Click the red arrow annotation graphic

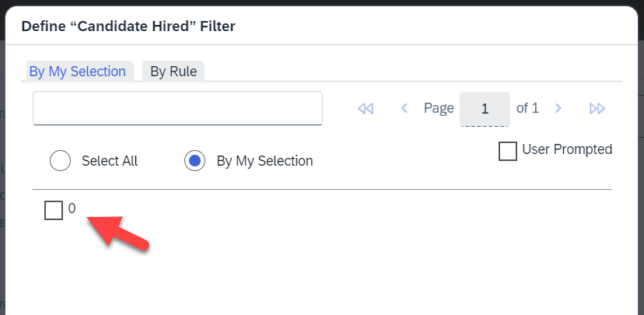pos(117,231)
